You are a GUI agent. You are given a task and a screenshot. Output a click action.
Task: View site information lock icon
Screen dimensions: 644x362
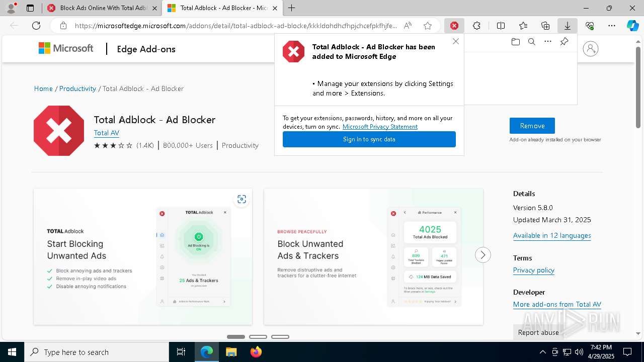[63, 26]
